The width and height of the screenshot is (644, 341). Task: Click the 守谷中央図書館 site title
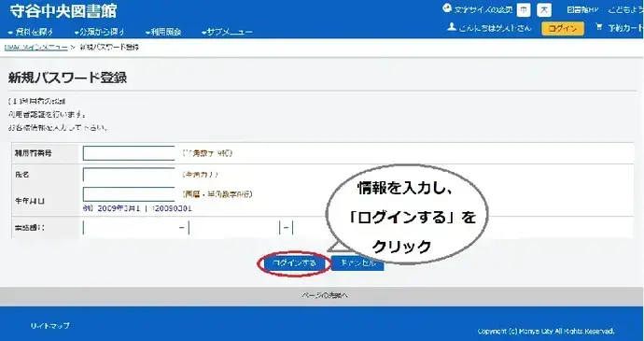[x=63, y=11]
